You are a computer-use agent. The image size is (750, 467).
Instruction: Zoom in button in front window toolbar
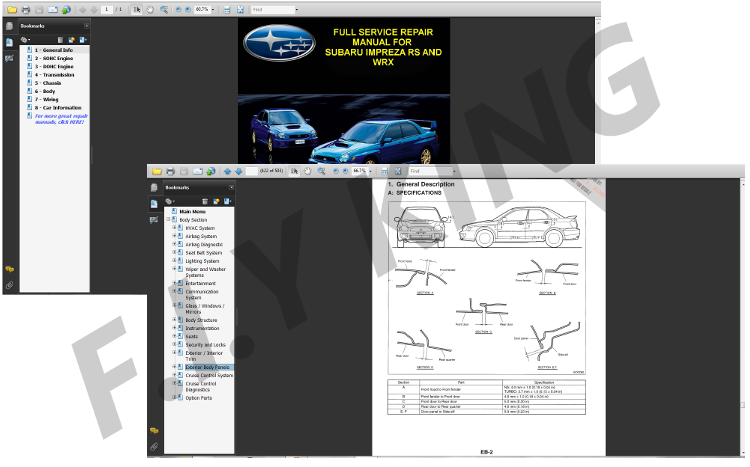click(345, 171)
